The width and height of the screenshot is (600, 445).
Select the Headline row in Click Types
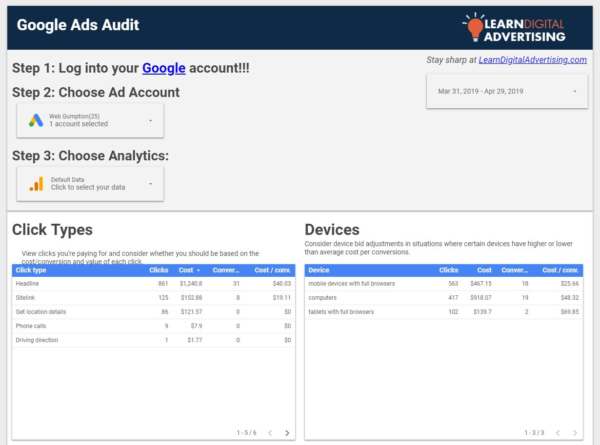pos(153,284)
